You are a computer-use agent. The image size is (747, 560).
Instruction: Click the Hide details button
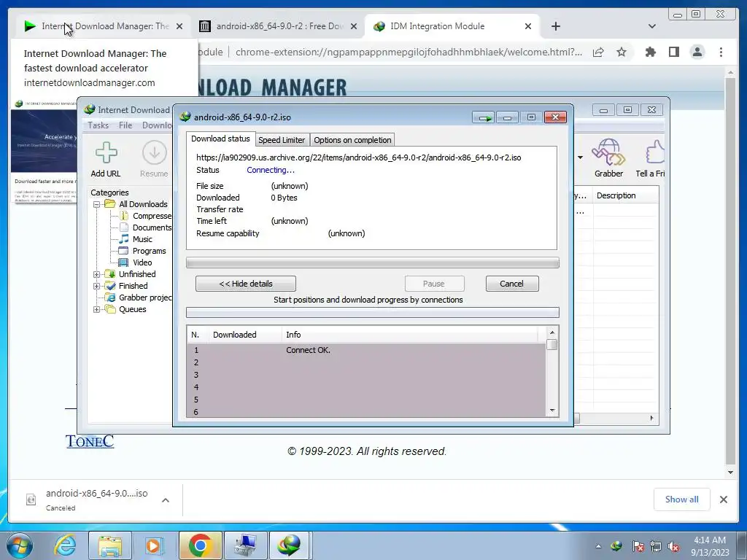click(246, 284)
